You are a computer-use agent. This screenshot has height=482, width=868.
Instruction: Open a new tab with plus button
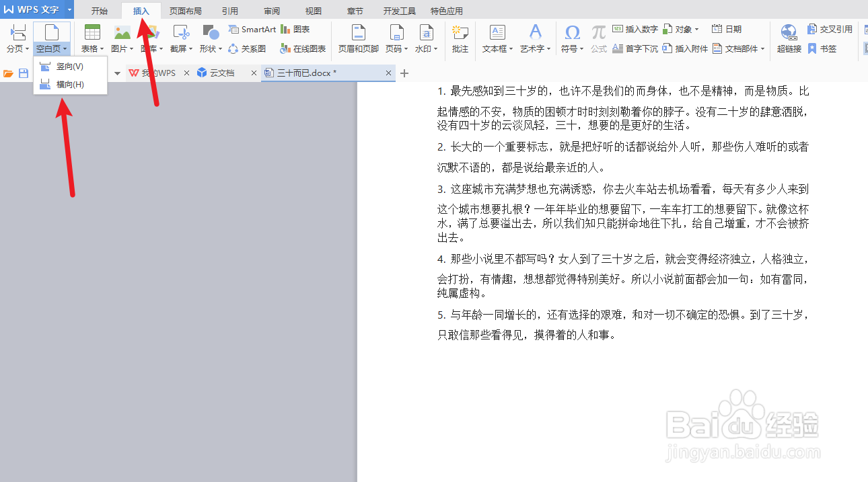(404, 73)
